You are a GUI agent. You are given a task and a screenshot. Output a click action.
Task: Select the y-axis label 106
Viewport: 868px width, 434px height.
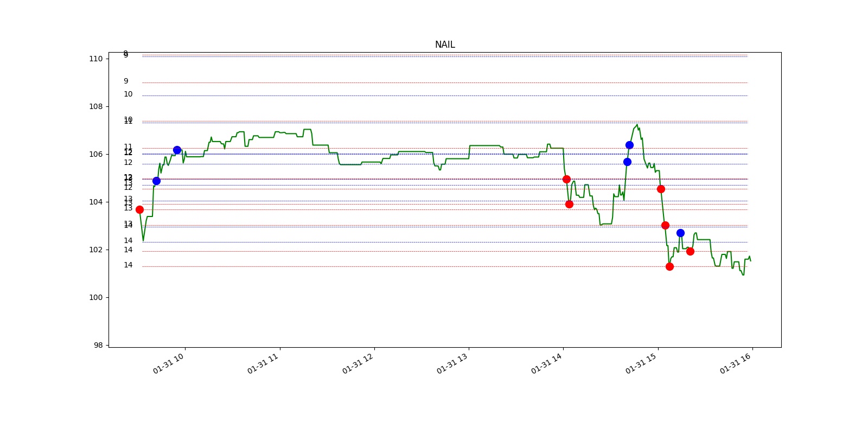(96, 154)
